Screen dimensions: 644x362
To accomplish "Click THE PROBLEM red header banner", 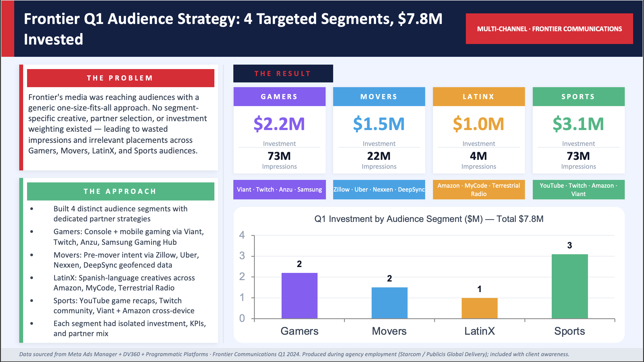I will (120, 78).
